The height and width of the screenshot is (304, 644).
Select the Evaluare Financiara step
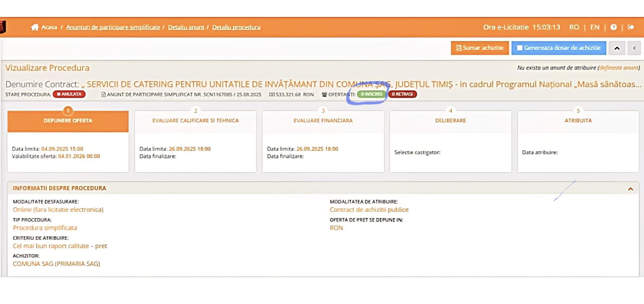click(323, 121)
